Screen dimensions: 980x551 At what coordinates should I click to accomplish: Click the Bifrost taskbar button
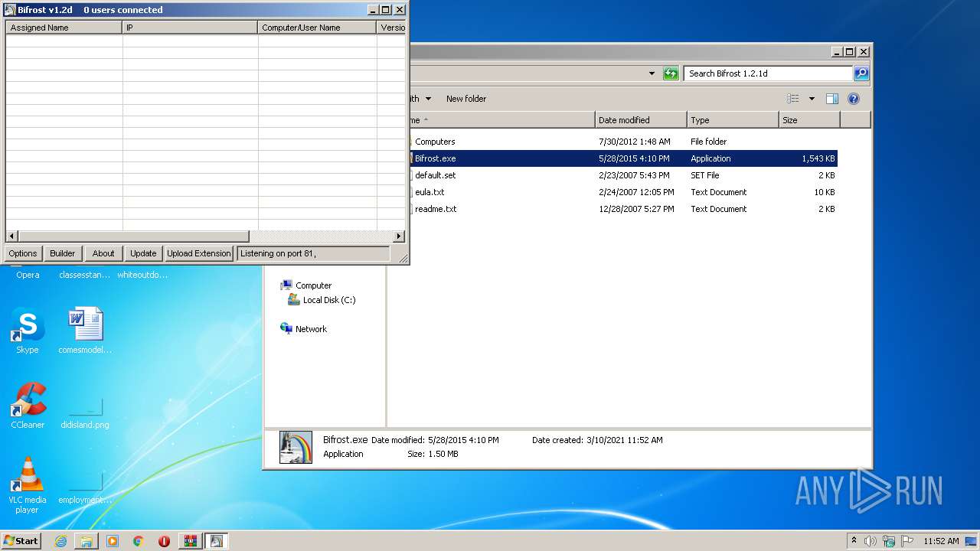tap(216, 541)
